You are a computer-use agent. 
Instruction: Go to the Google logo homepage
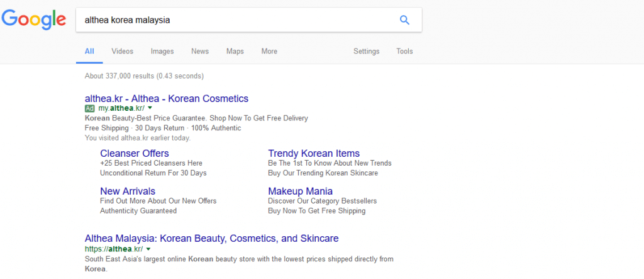[x=34, y=20]
